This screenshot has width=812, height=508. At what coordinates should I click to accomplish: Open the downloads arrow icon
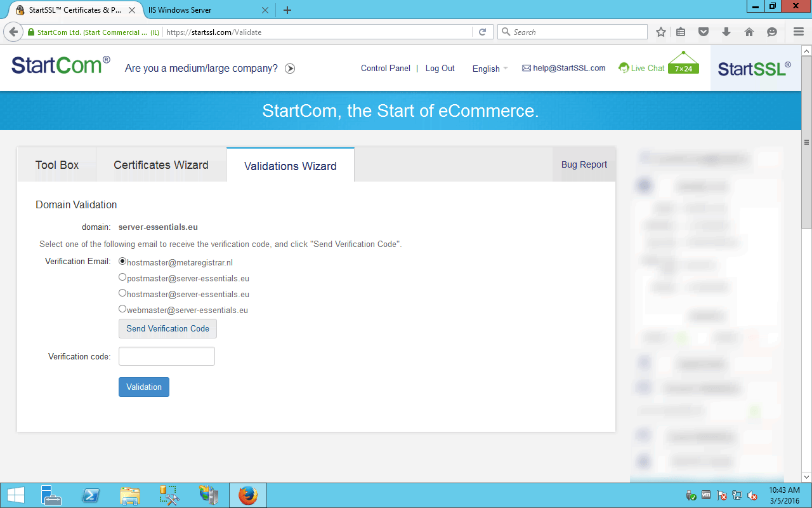[726, 32]
